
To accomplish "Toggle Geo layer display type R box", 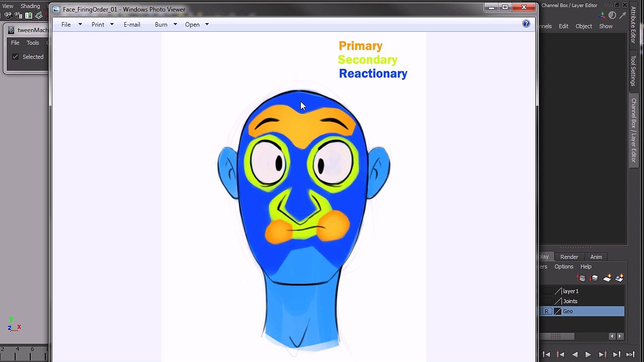I will coord(547,311).
